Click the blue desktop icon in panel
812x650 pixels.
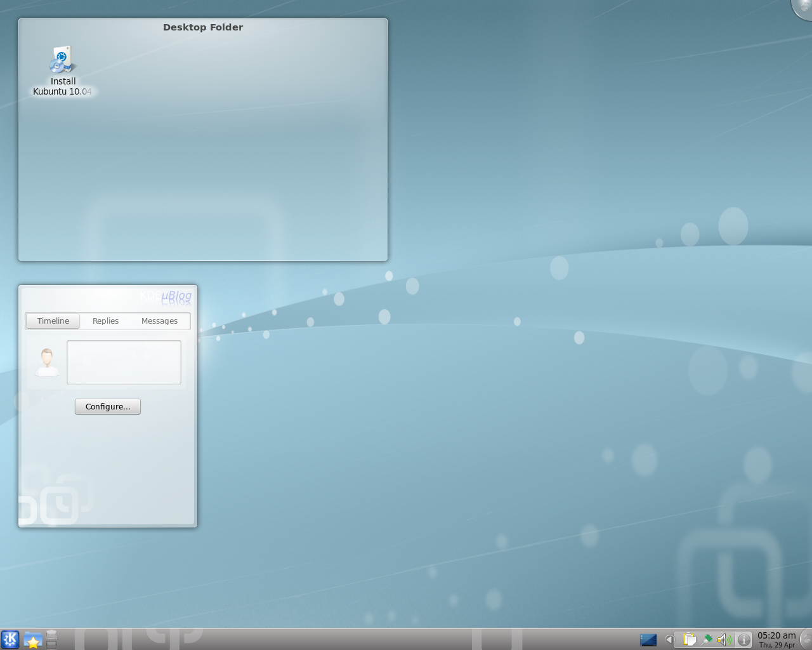click(x=648, y=640)
